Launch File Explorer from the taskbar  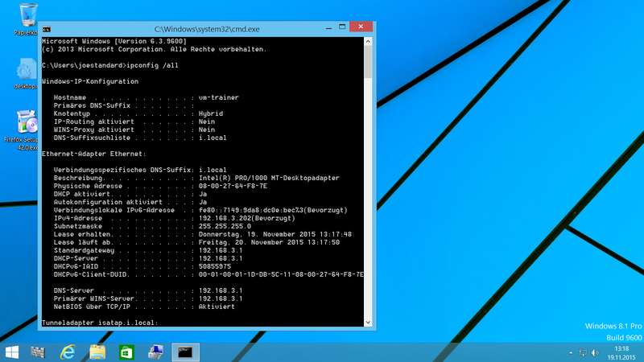(x=97, y=352)
